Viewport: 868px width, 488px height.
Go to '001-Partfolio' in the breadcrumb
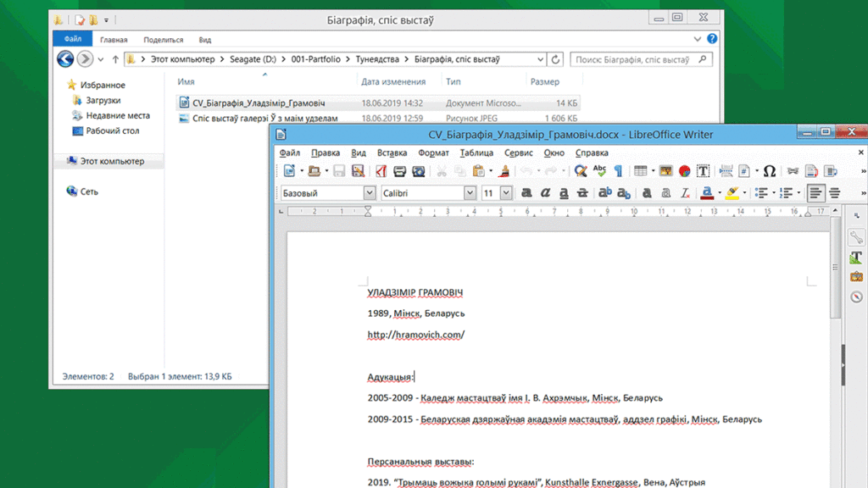[316, 59]
